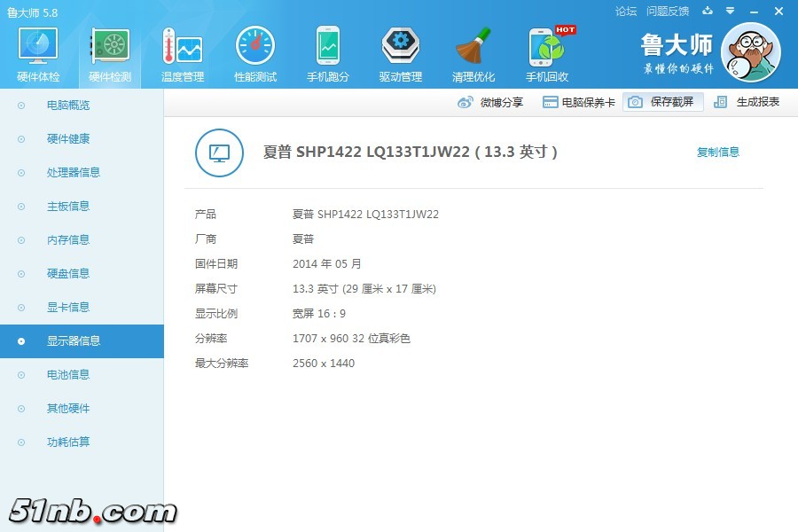Viewport: 798px width, 532px height.
Task: Click the 鲁大师 mascot avatar
Action: (751, 52)
